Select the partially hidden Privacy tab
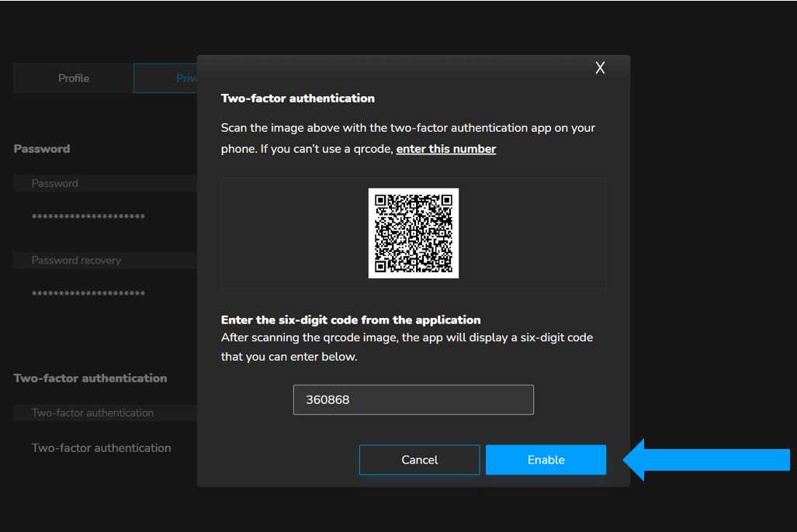The width and height of the screenshot is (797, 532). pyautogui.click(x=166, y=78)
